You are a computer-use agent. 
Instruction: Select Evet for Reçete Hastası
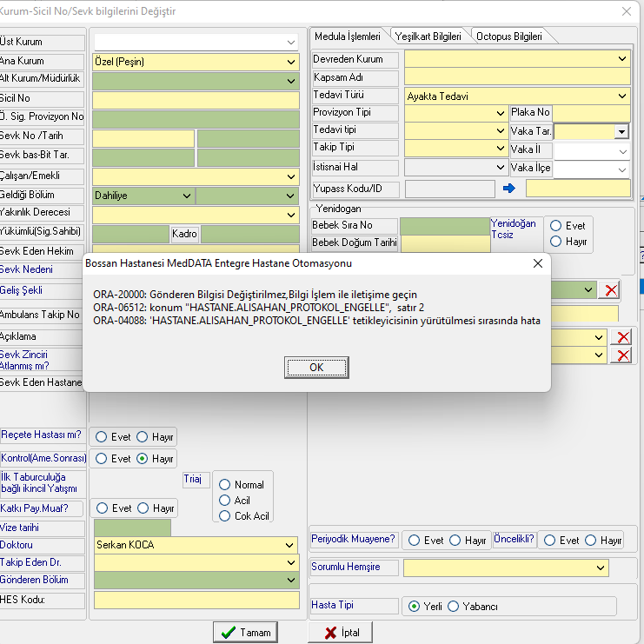click(102, 436)
